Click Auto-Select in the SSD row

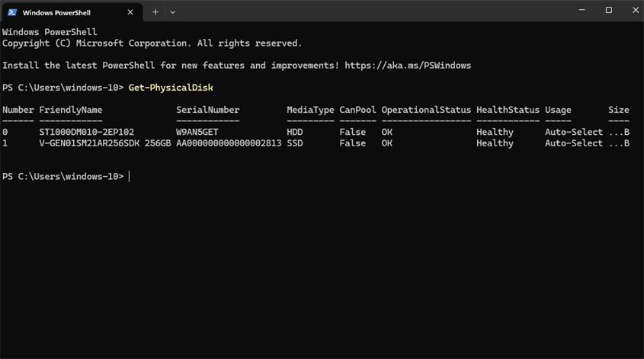[x=574, y=143]
